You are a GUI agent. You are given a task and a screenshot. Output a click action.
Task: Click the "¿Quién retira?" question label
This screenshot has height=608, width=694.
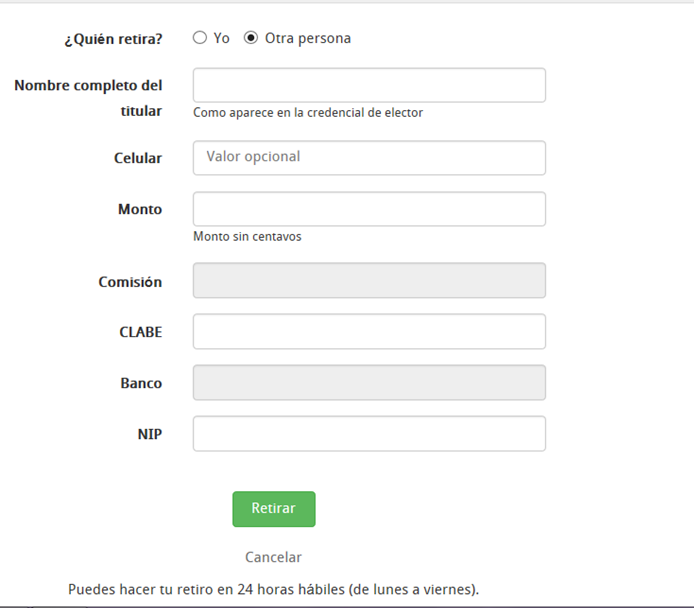click(113, 39)
